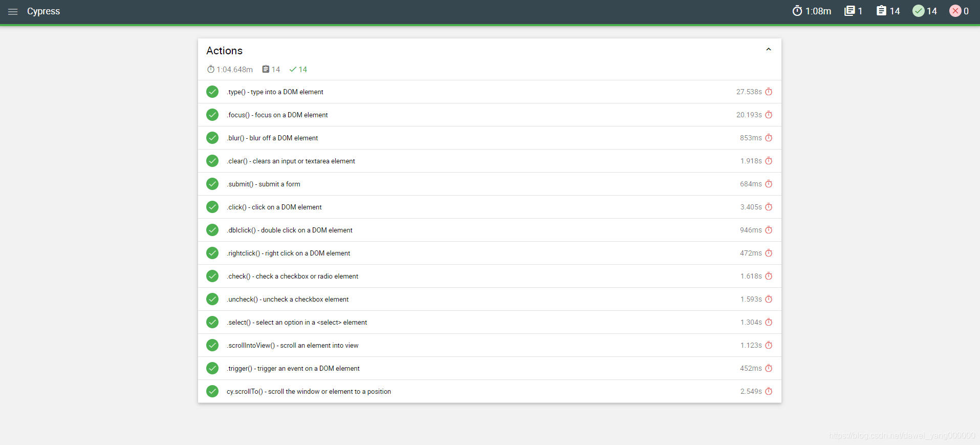This screenshot has width=980, height=445.
Task: Open the '.clear() - clears an input or textarea' test
Action: pos(490,161)
